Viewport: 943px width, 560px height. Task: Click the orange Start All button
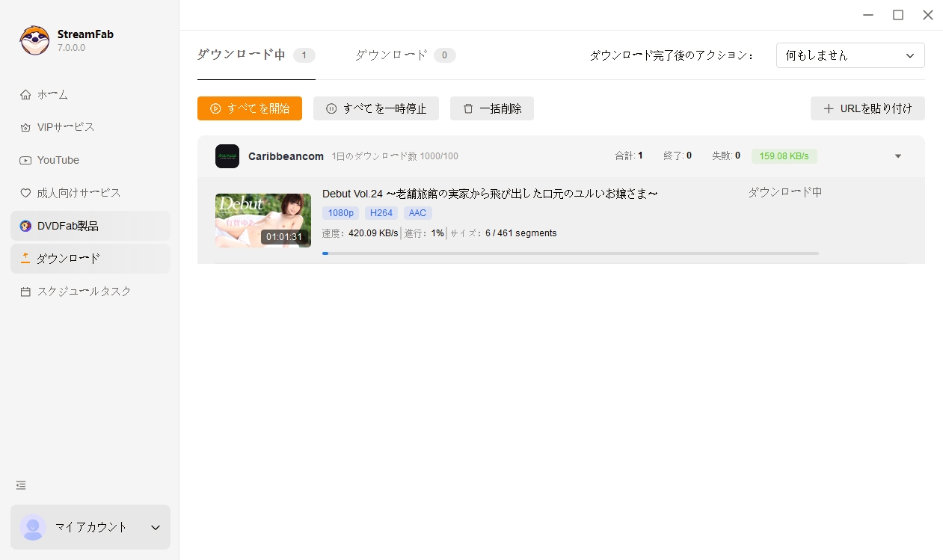pos(249,108)
